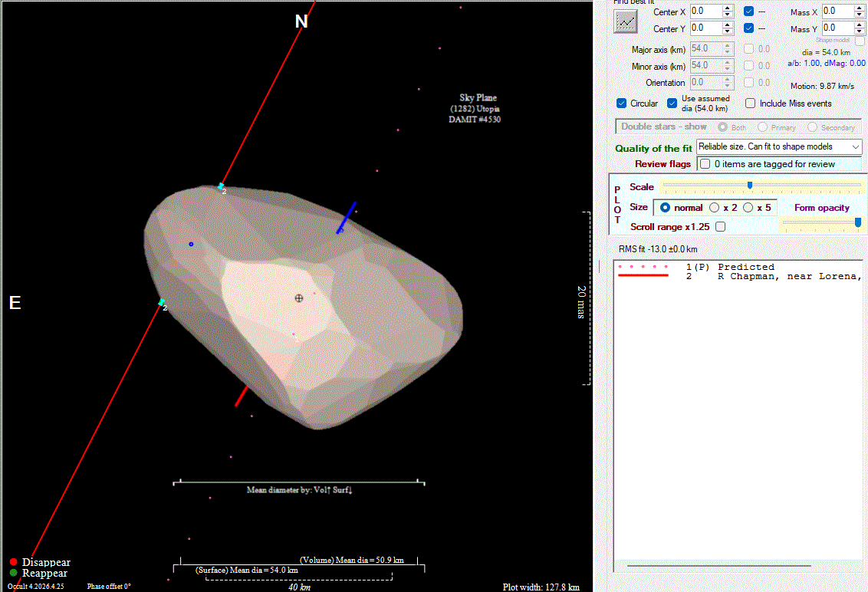Screen dimensions: 868x592
Task: Click the plot Scale slider handle
Action: coord(750,185)
